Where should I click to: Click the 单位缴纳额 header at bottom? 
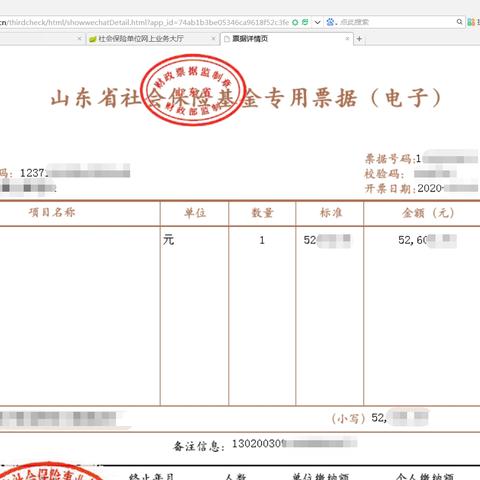pos(320,476)
